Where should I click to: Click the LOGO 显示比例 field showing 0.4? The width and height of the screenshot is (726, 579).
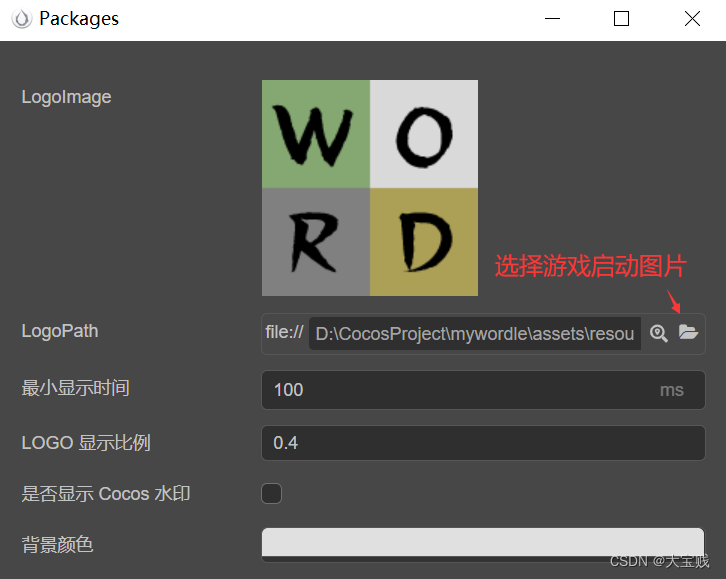point(482,442)
